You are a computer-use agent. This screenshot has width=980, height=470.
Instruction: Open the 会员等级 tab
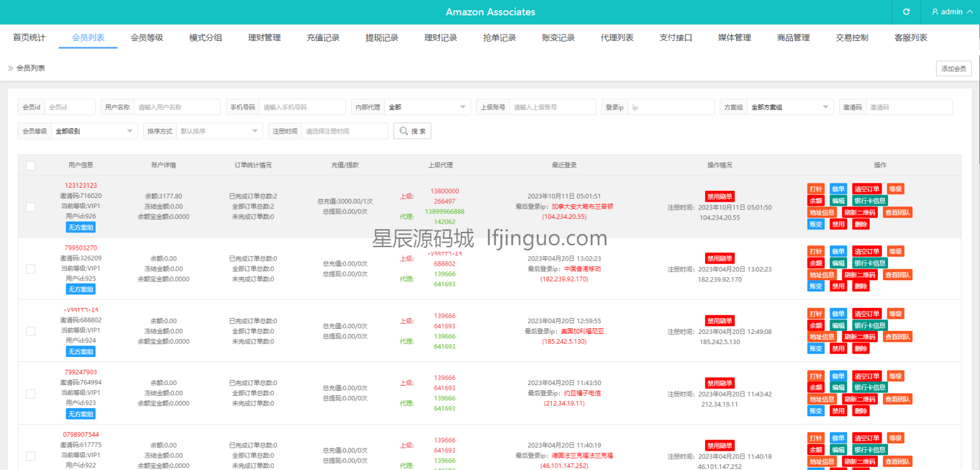[147, 38]
